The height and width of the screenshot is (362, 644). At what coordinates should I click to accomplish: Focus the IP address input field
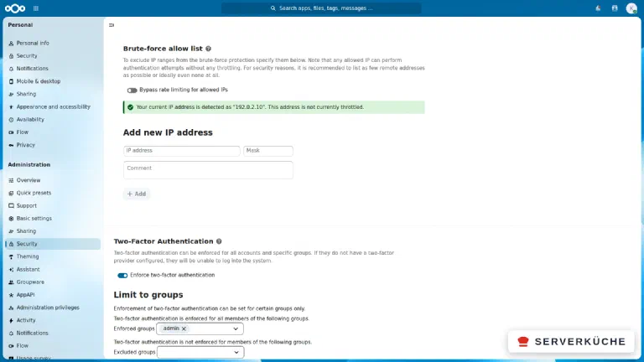click(x=181, y=151)
